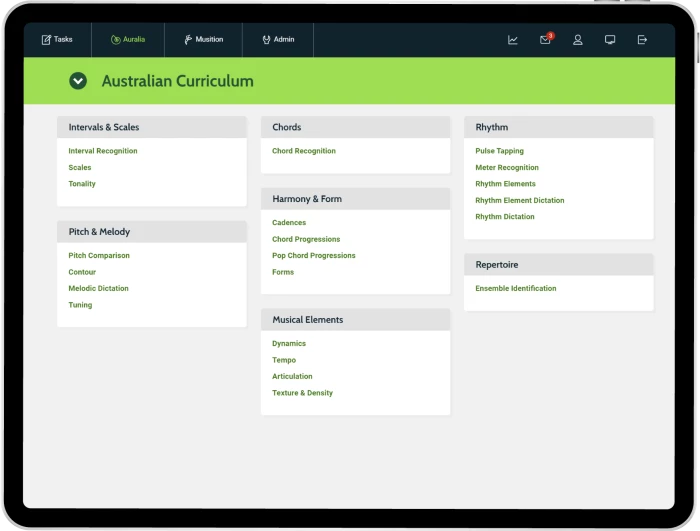Image resolution: width=700 pixels, height=531 pixels.
Task: Open Pop Chord Progressions
Action: 314,256
